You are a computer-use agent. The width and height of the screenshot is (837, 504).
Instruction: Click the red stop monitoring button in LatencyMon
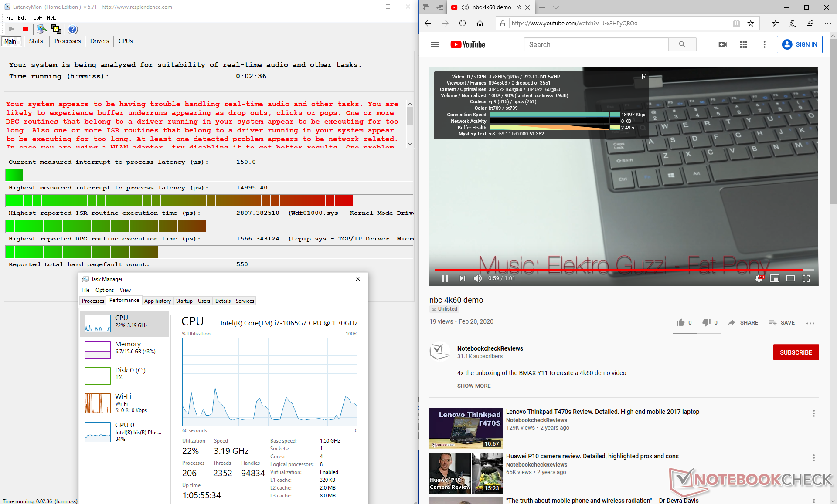coord(25,29)
